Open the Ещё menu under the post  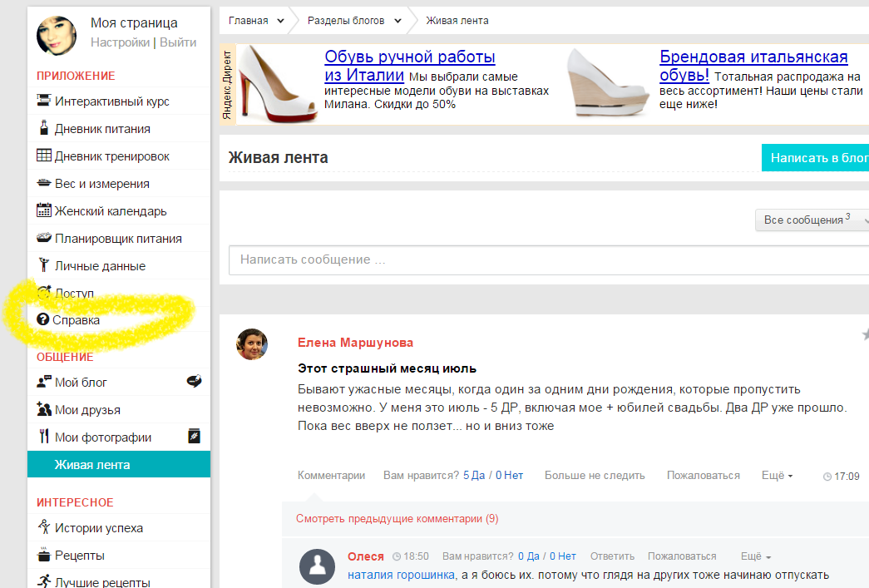(777, 476)
